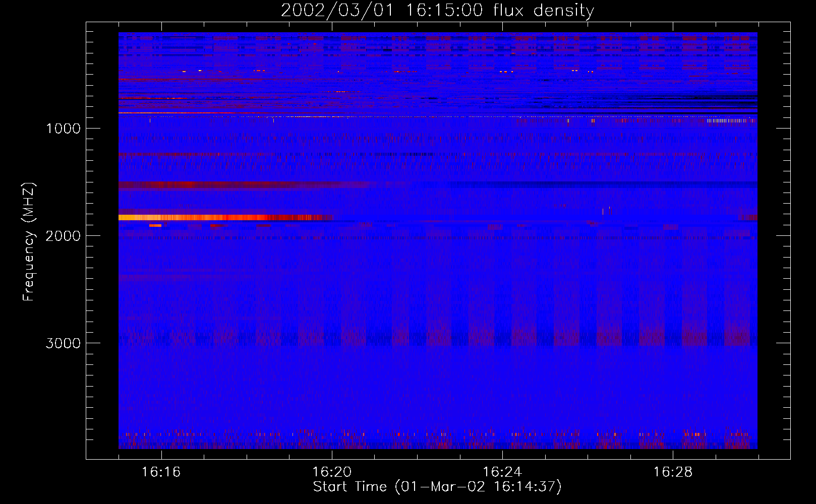
Task: Click the plot title '2002/03/01 16:15:00 flux density'
Action: [x=437, y=11]
